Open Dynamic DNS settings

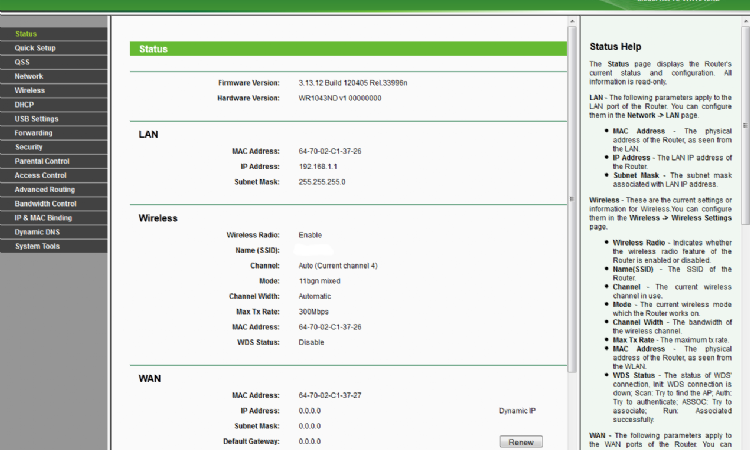(x=36, y=231)
